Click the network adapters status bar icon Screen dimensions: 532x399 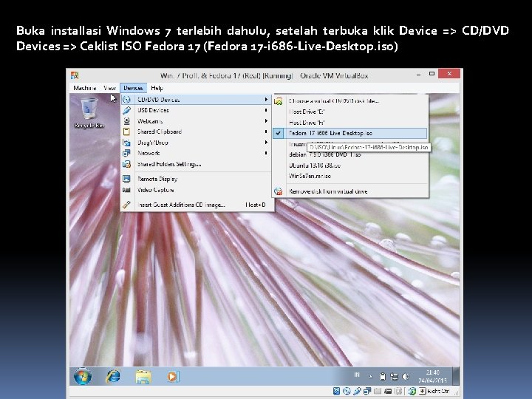(x=367, y=391)
